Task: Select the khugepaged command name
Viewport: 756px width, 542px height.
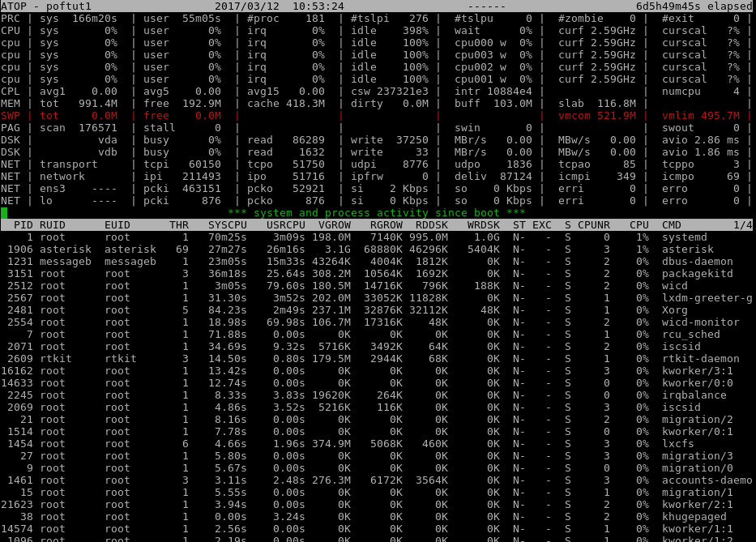Action: point(694,516)
